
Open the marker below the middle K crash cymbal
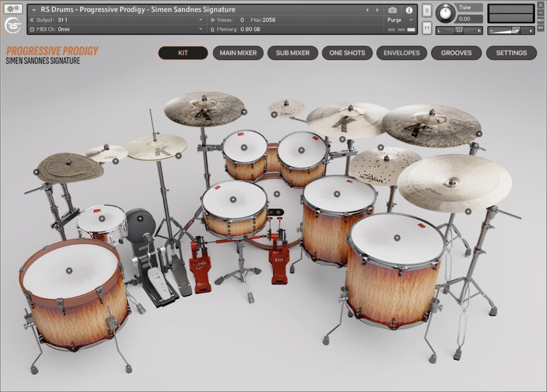(343, 139)
